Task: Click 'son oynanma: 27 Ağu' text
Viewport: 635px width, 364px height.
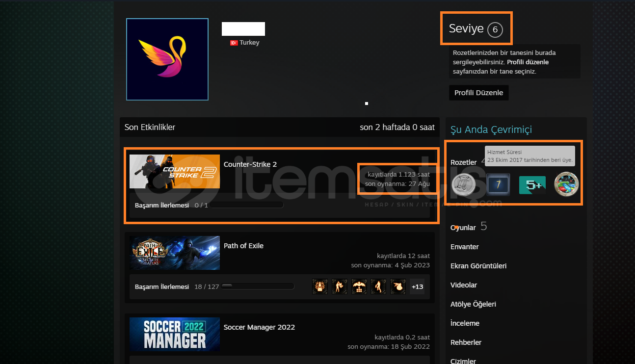Action: [397, 183]
